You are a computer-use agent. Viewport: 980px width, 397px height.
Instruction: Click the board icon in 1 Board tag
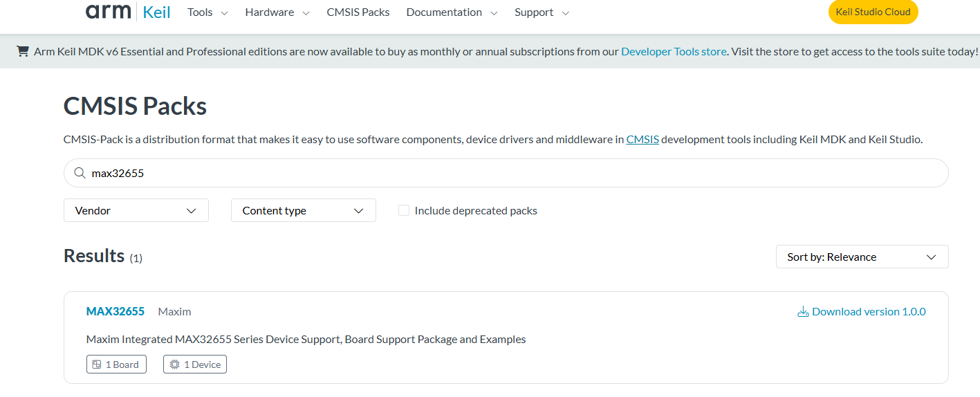[97, 364]
